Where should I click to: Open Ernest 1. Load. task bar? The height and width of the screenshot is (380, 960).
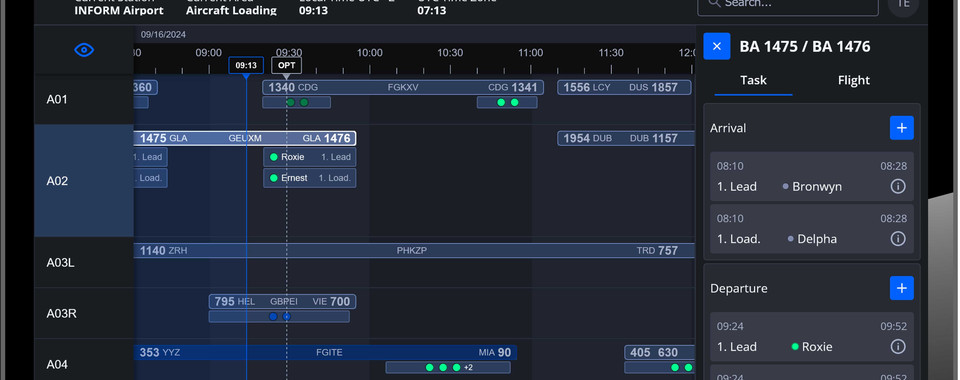point(310,178)
